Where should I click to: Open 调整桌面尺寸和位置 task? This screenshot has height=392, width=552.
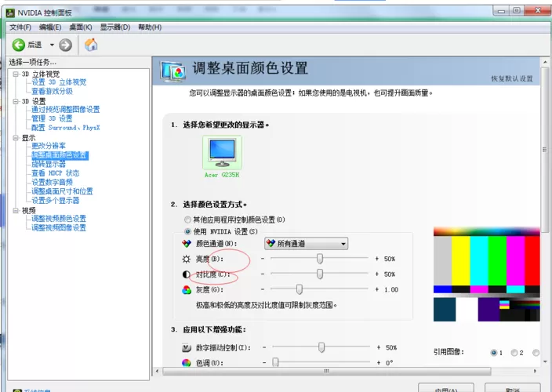tap(62, 191)
